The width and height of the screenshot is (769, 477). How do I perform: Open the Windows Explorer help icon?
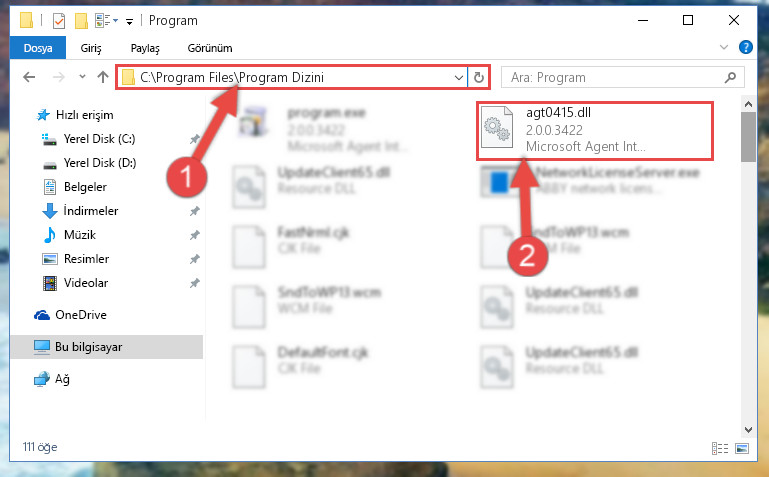pos(745,47)
